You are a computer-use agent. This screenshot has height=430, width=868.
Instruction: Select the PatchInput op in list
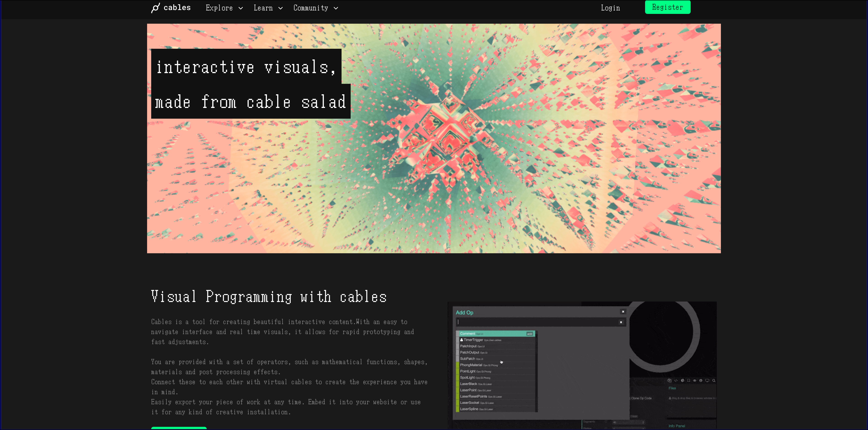tap(496, 346)
